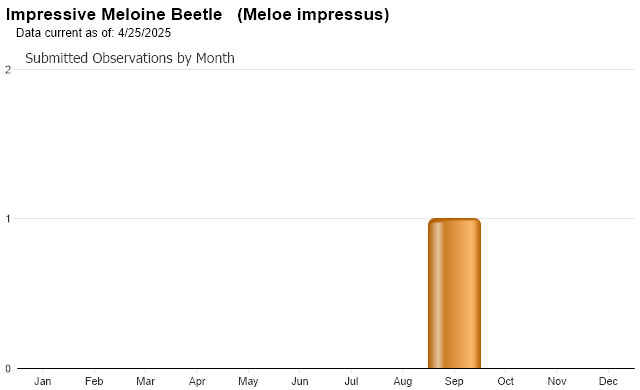
Task: Click the y-axis value 2
Action: pyautogui.click(x=8, y=70)
